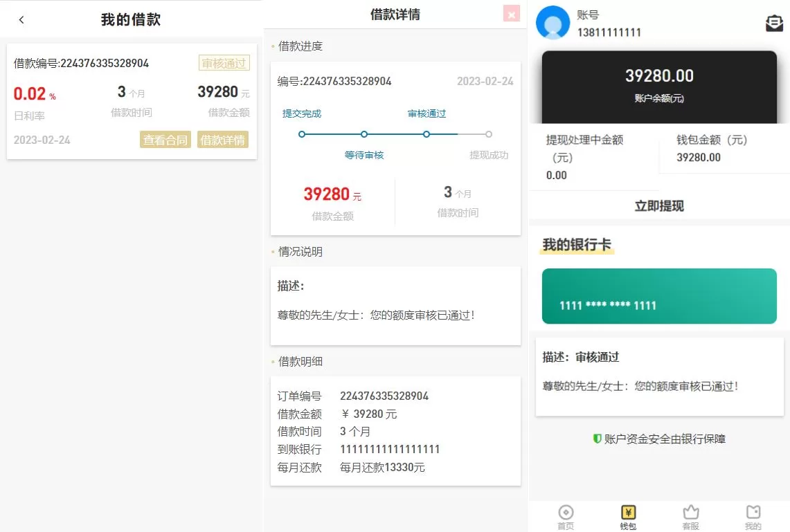This screenshot has width=790, height=532.
Task: Click the 提交完成 progress step node
Action: tap(301, 134)
